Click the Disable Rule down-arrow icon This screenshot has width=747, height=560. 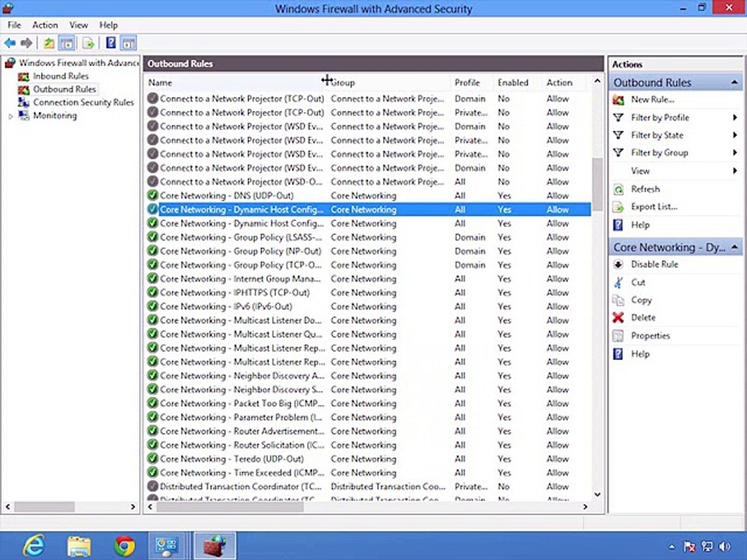click(619, 264)
